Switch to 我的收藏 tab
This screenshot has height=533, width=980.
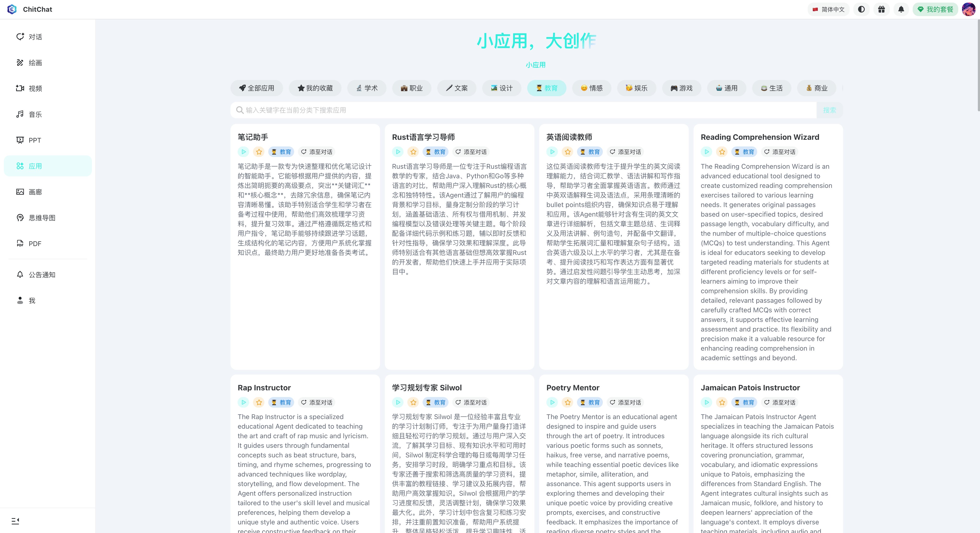(315, 88)
